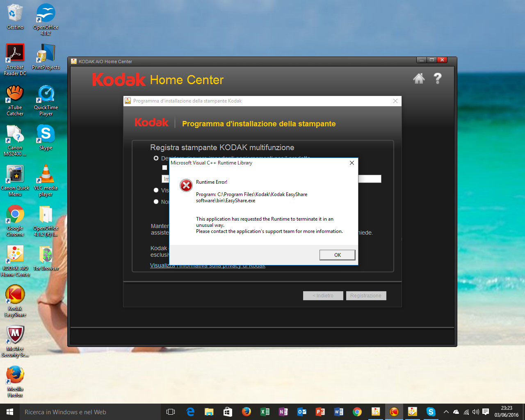525x420 pixels.
Task: Launch aTube Catcher from the desktop
Action: point(15,100)
